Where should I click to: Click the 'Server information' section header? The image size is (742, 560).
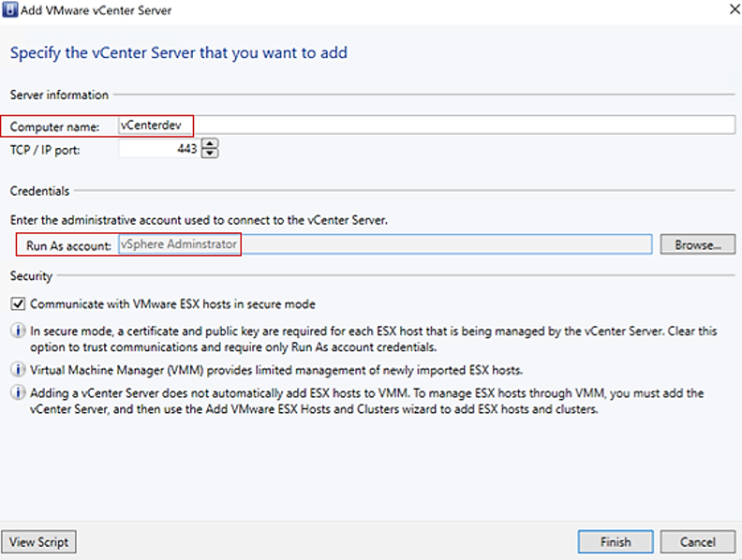click(59, 95)
